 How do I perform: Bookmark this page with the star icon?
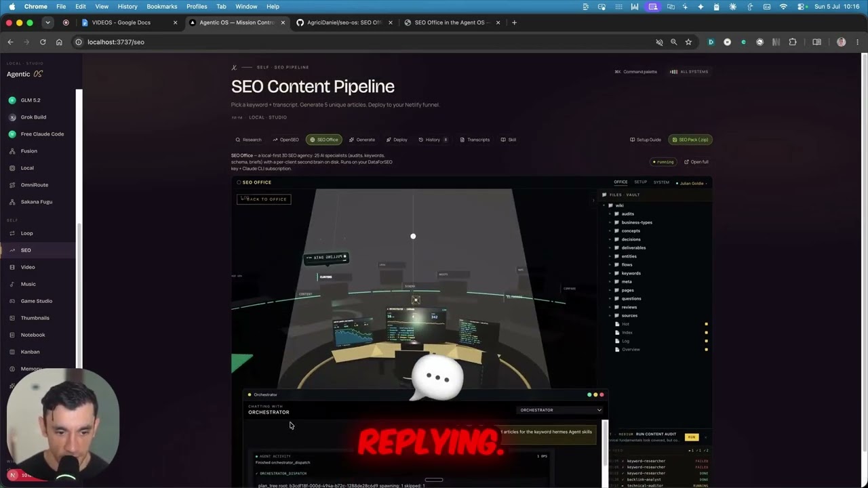(688, 42)
